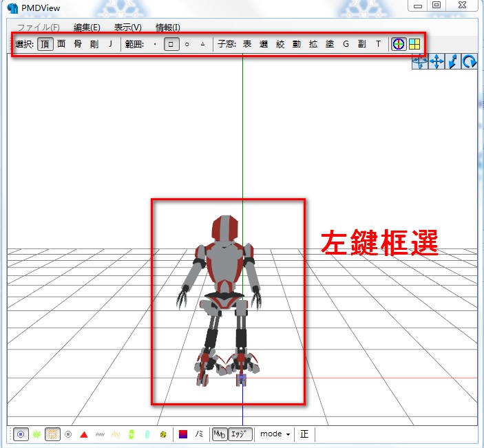Screen dimensions: 484x448
Task: Open the 塗 paint sub-window
Action: click(330, 44)
